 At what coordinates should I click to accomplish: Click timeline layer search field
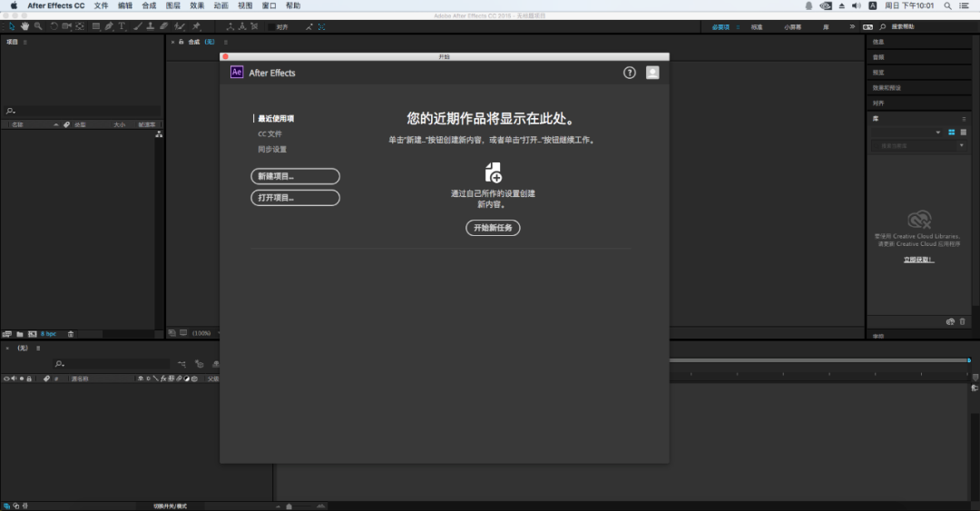(112, 363)
